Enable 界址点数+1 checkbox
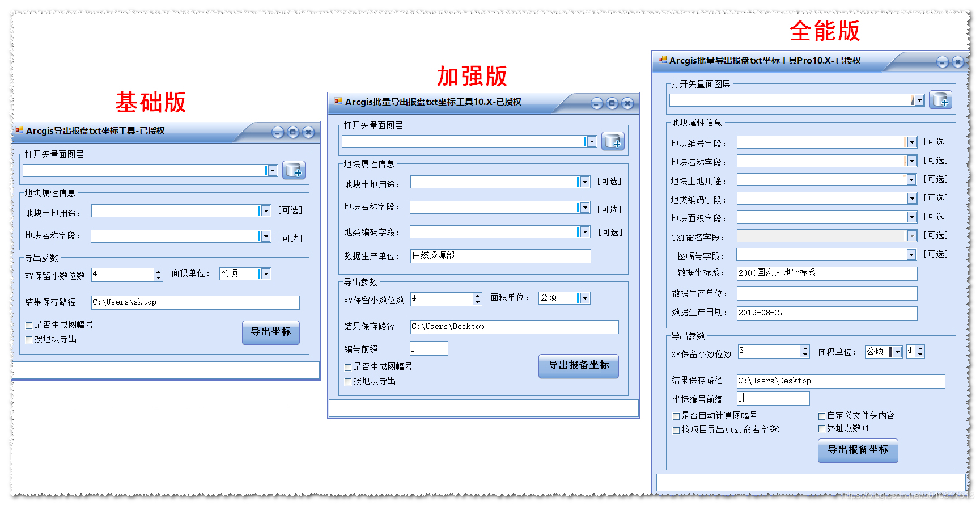This screenshot has width=980, height=506. (x=822, y=429)
